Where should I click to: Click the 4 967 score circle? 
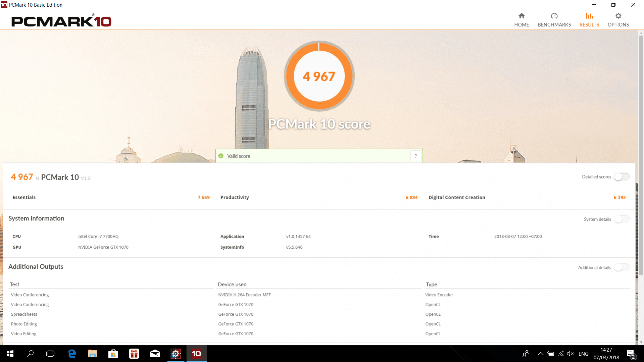point(319,76)
